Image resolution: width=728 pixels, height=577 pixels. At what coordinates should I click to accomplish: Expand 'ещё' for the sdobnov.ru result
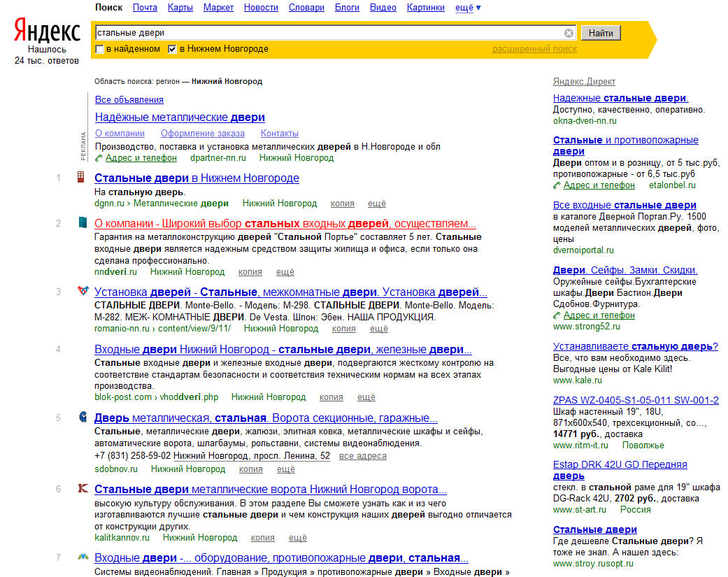pos(286,469)
